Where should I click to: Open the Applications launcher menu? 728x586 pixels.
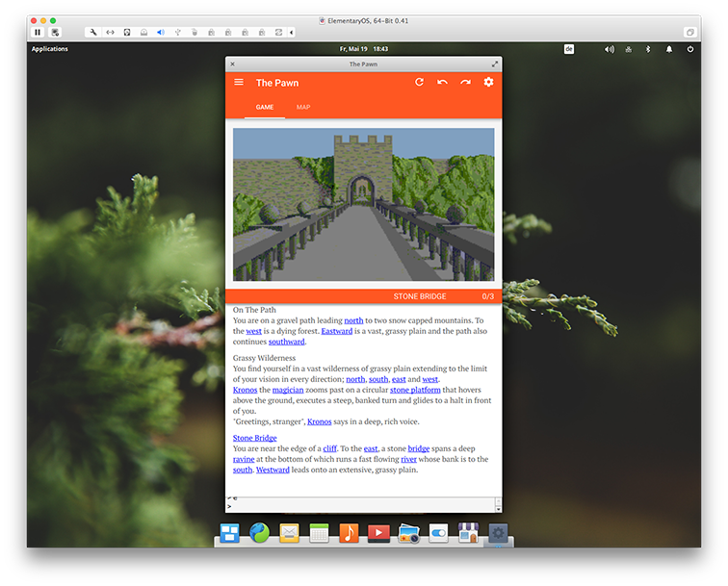(x=50, y=49)
